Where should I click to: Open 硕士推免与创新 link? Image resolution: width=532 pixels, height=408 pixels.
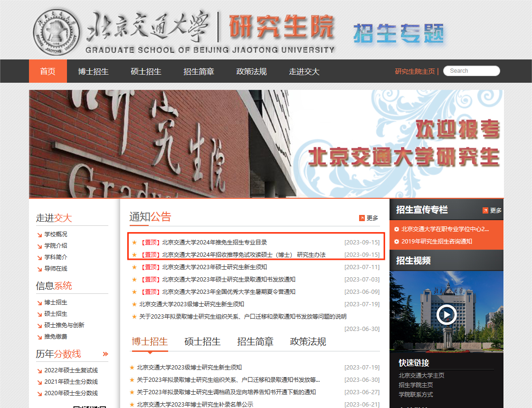[x=64, y=325]
